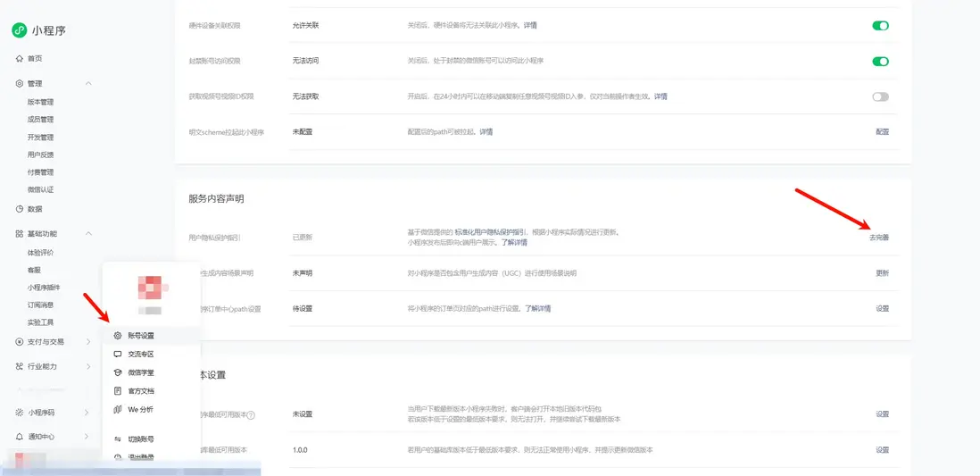
Task: Select 实验工具 in the sidebar
Action: point(41,322)
